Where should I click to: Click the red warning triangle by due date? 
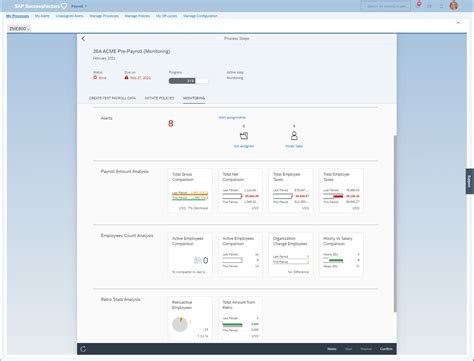point(126,77)
